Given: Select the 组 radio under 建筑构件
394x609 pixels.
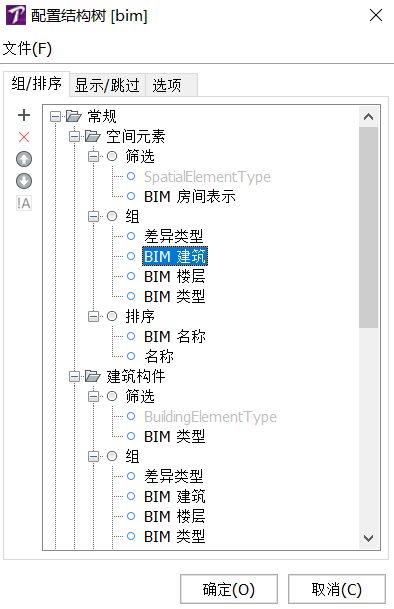Looking at the screenshot, I should pos(112,456).
